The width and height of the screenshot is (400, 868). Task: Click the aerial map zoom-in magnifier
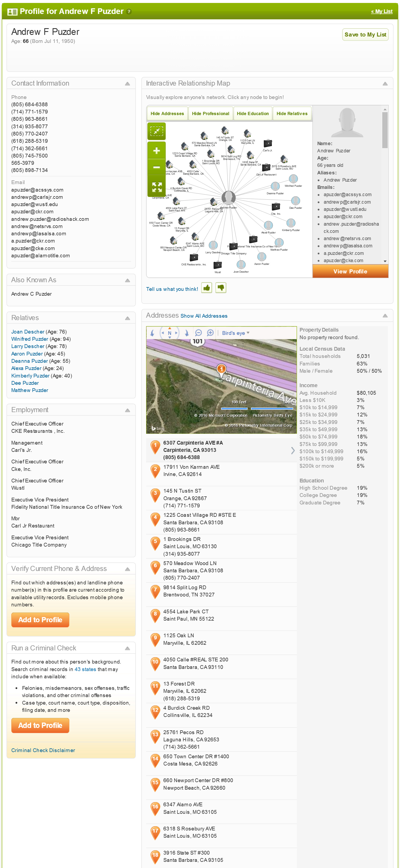pyautogui.click(x=210, y=333)
